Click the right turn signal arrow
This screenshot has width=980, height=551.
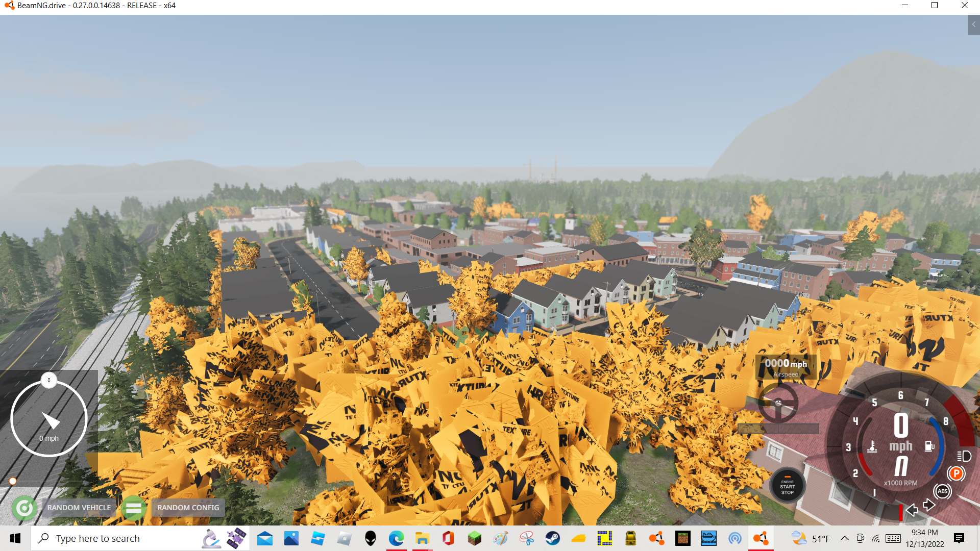tap(929, 505)
